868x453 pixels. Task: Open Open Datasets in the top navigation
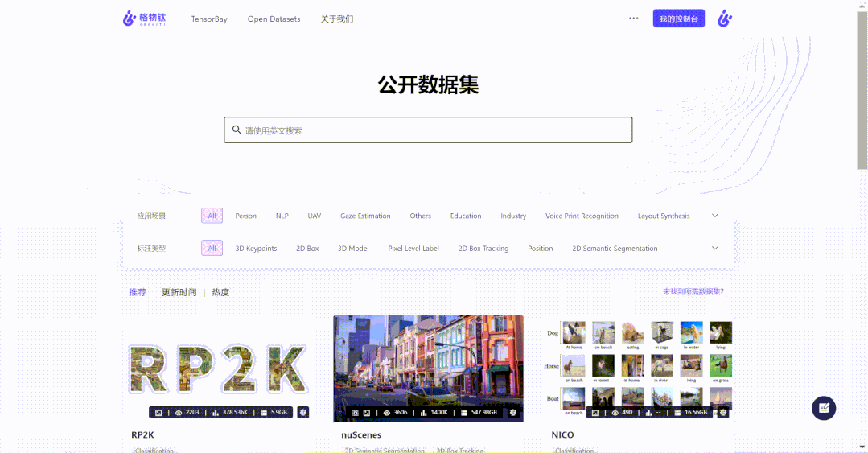click(x=274, y=19)
